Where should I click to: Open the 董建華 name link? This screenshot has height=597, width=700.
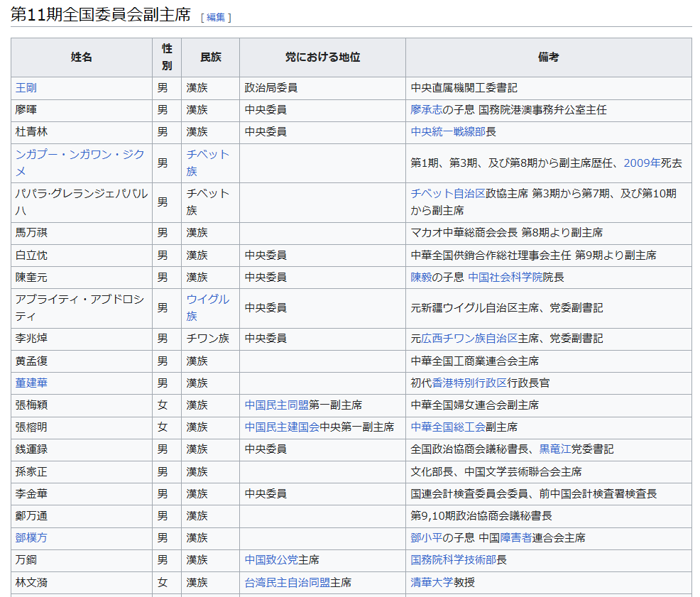pos(32,383)
